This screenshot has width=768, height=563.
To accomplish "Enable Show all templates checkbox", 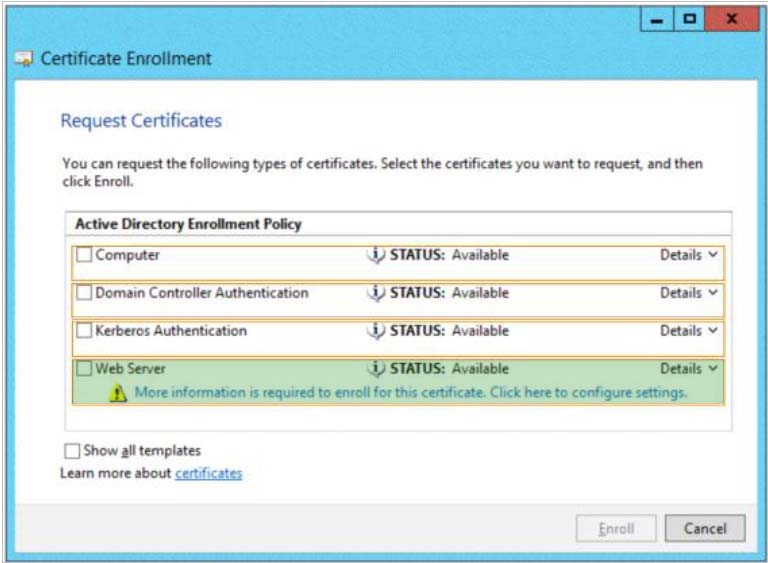I will (x=72, y=451).
